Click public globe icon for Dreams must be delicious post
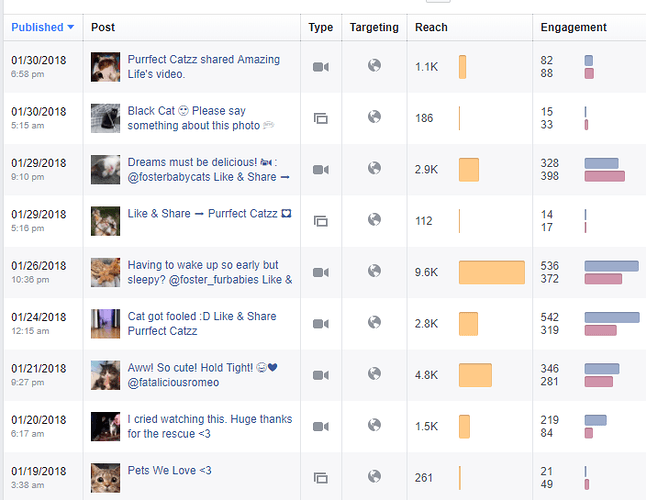Screen dimensions: 646x500 [x=374, y=168]
